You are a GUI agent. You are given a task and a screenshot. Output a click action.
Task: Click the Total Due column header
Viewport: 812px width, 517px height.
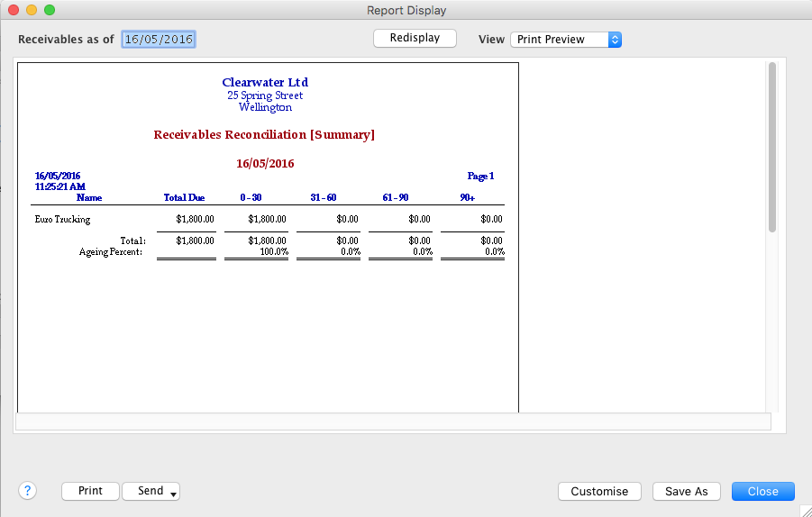click(184, 197)
